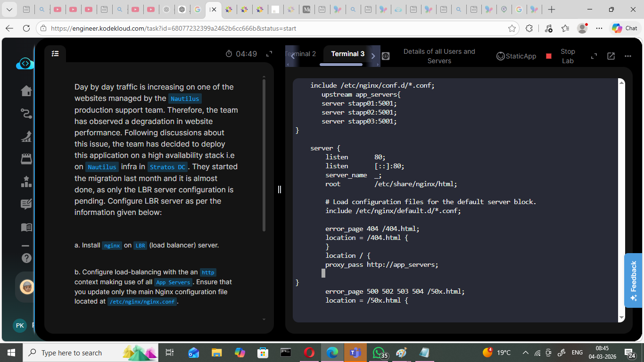644x362 pixels.
Task: Click the browser address bar URL
Action: tap(173, 28)
